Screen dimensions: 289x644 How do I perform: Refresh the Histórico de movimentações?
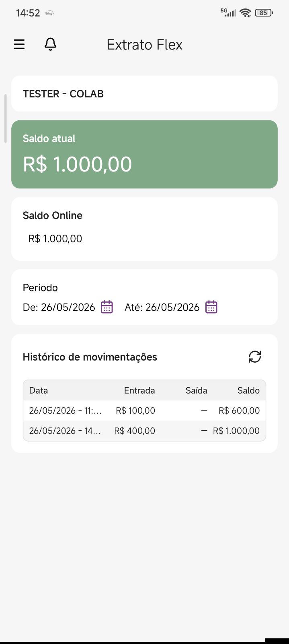point(255,357)
